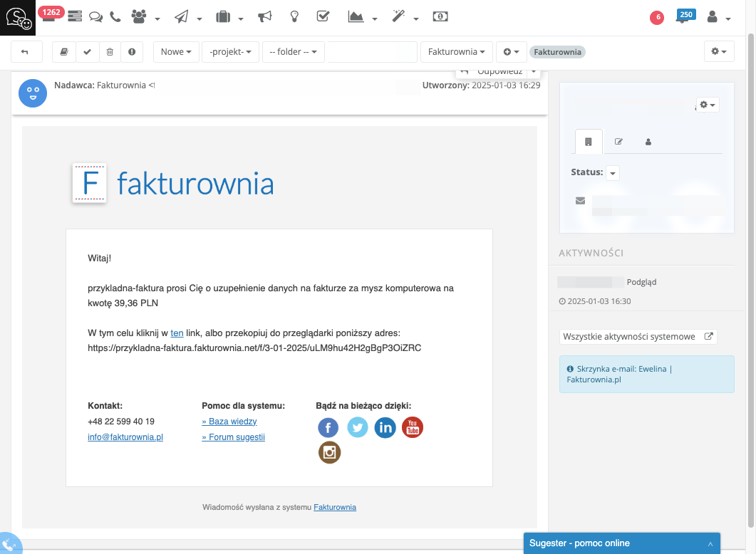Open the Baza wiedzy link

coord(229,422)
